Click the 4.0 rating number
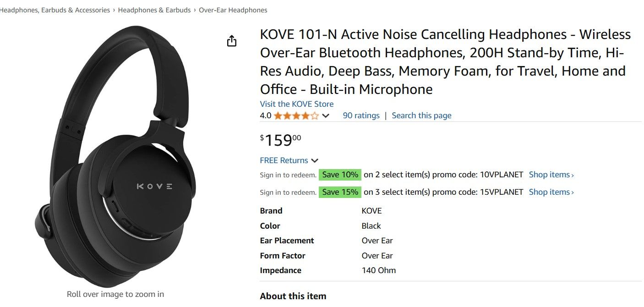 [x=266, y=116]
